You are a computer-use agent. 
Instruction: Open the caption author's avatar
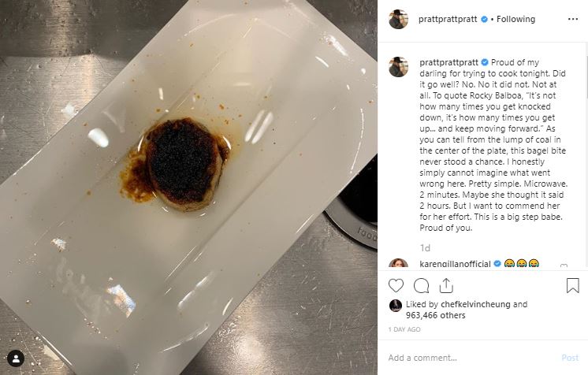(398, 67)
